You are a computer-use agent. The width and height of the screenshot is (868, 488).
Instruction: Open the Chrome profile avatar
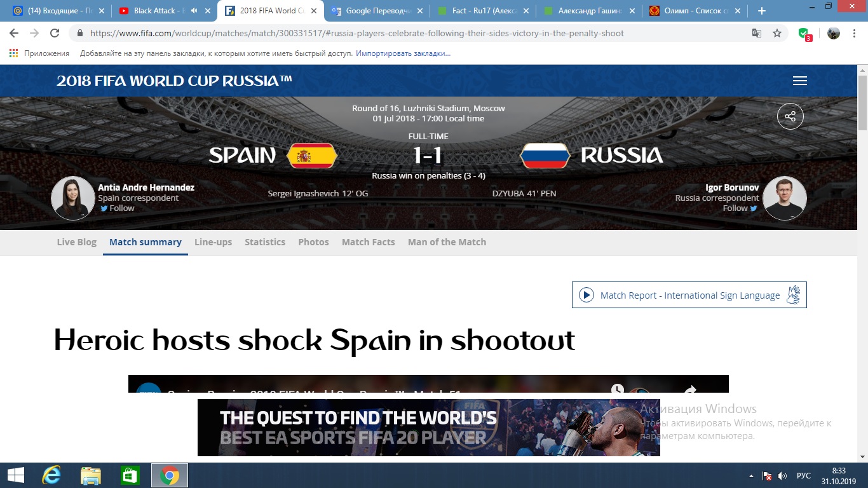pyautogui.click(x=833, y=33)
